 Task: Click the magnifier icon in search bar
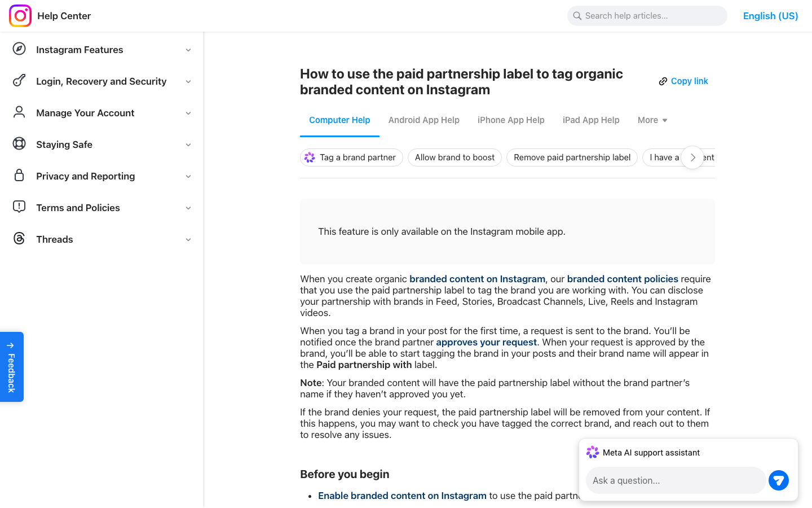pos(577,16)
